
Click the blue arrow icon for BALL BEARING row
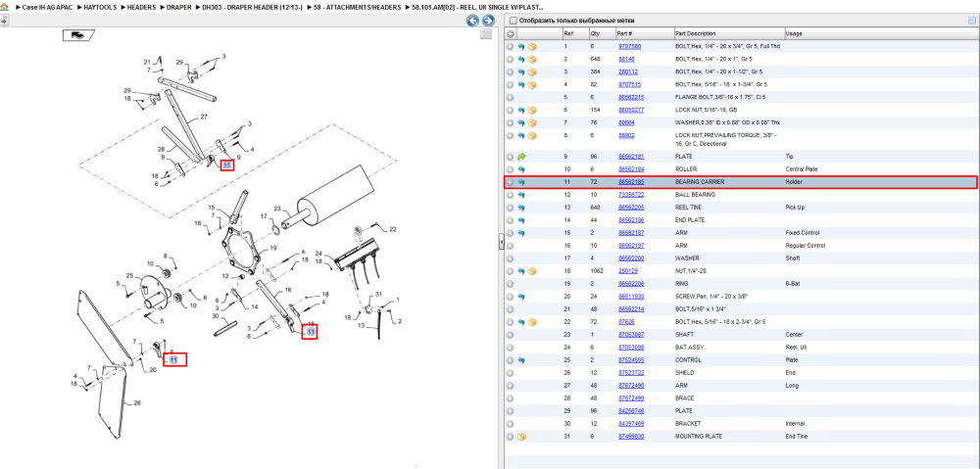520,195
